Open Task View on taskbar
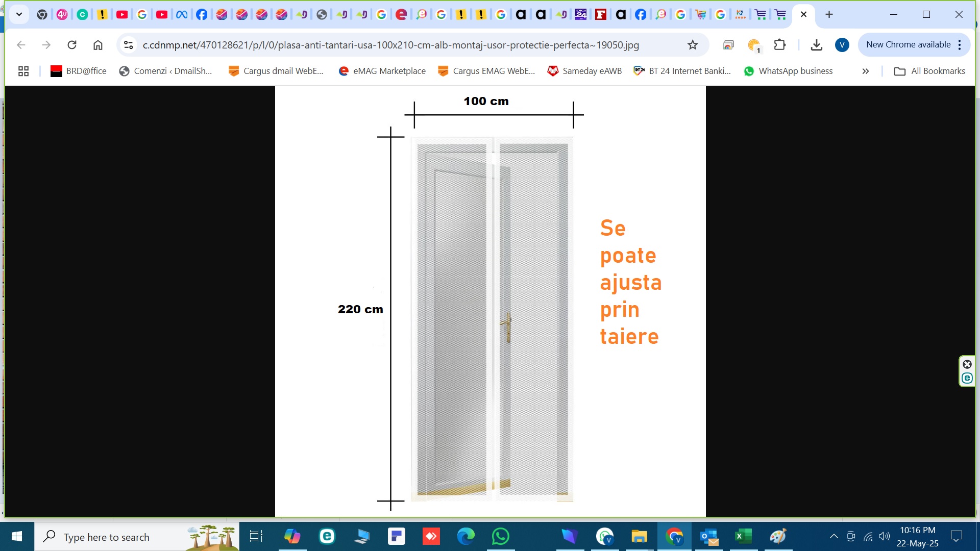Image resolution: width=980 pixels, height=551 pixels. (x=256, y=537)
